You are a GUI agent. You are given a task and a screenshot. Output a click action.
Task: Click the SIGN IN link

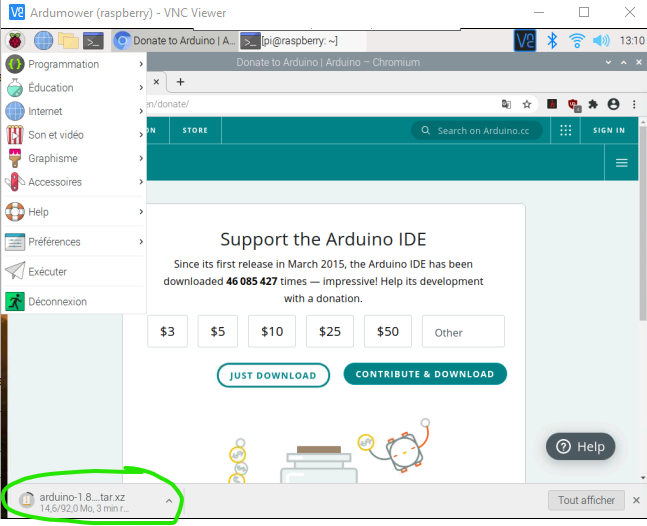(x=609, y=130)
